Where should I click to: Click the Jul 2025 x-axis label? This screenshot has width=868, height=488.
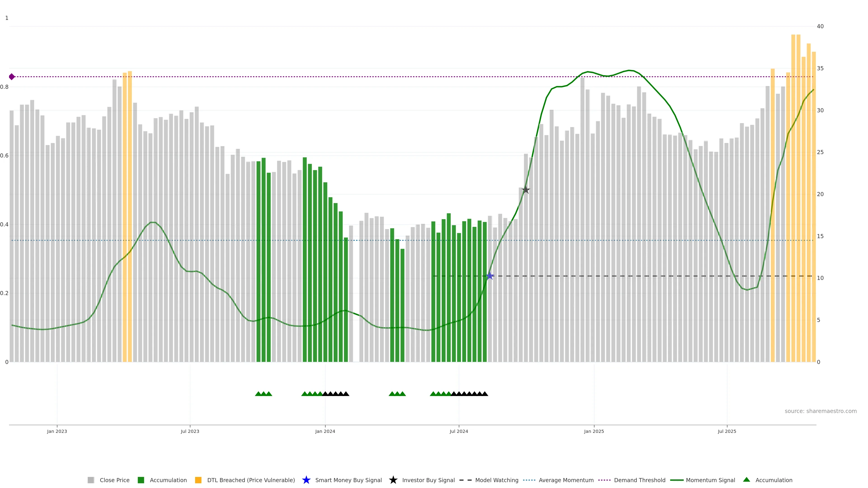(x=727, y=431)
